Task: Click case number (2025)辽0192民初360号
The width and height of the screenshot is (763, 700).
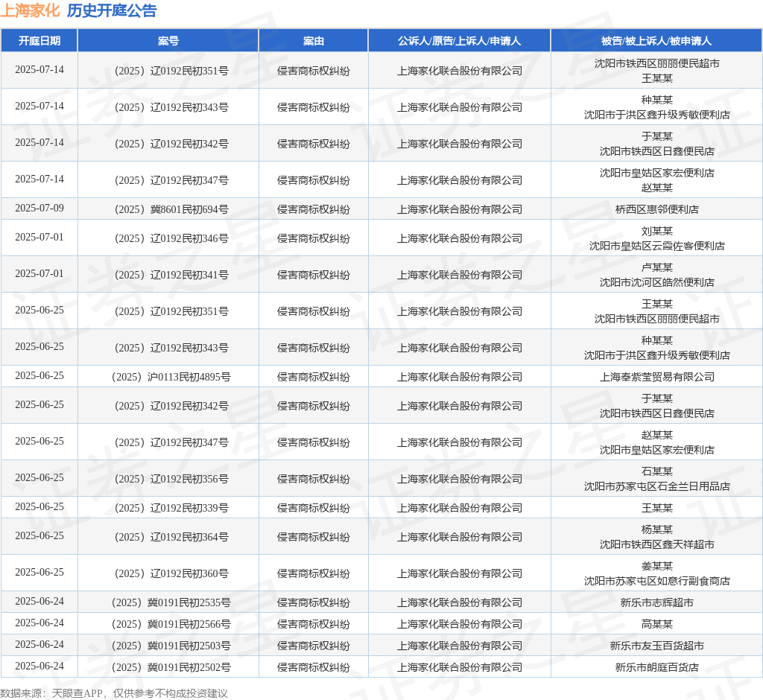Action: click(x=171, y=573)
